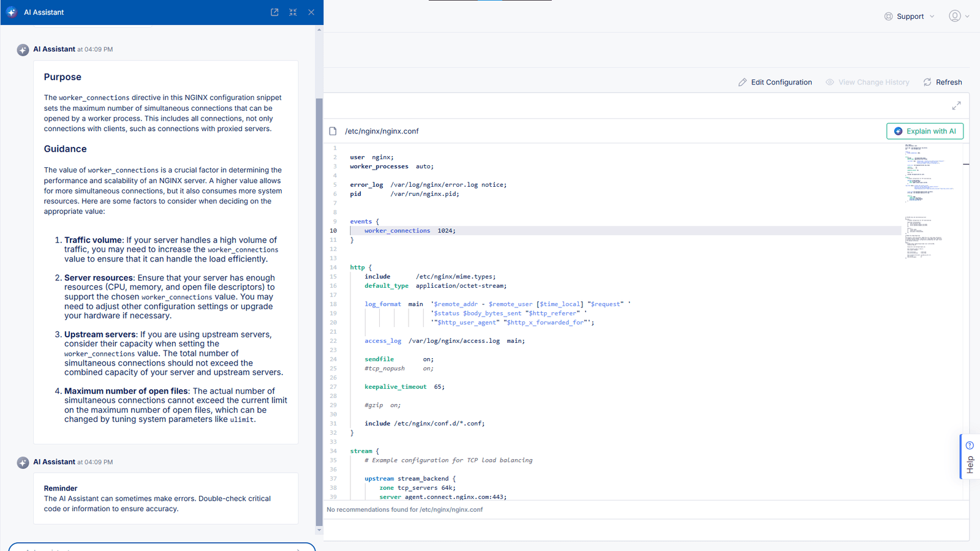Click the Refresh icon above the configuration

click(x=928, y=81)
